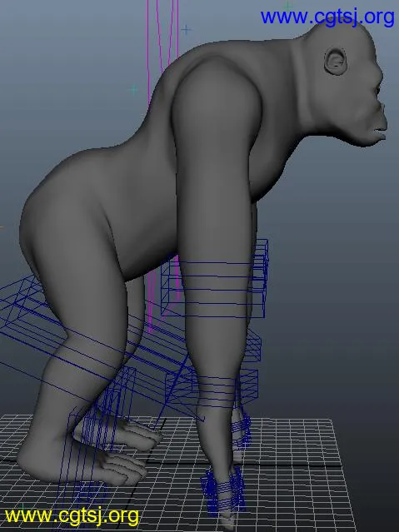Click the gorilla's mouth
Screen dimensions: 399x532
[380, 132]
